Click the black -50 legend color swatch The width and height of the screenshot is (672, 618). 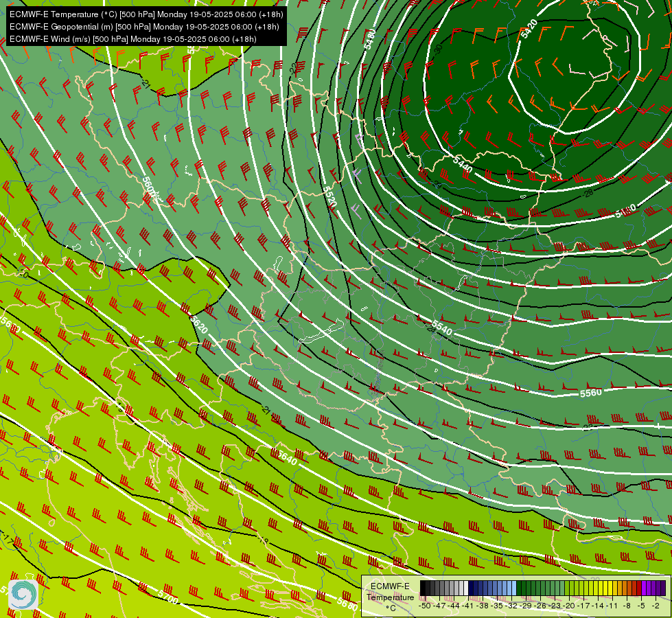tap(423, 588)
